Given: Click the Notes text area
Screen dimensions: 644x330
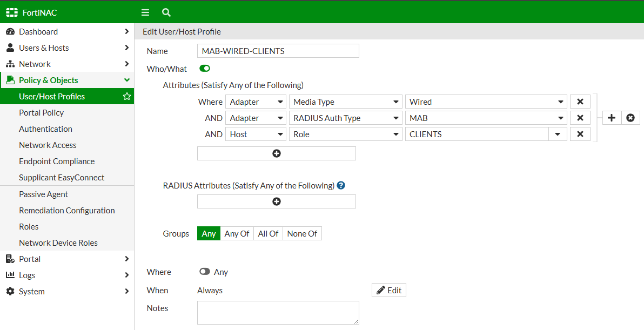Looking at the screenshot, I should 278,313.
